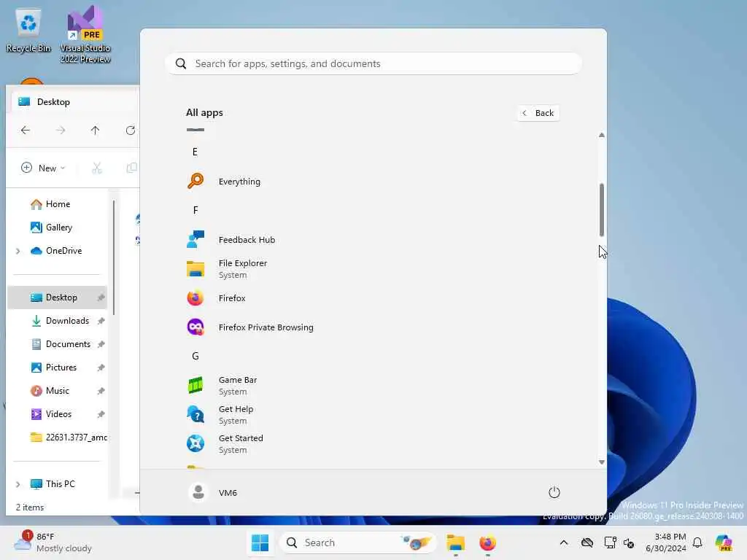The image size is (747, 560).
Task: Click the network display tray icon
Action: [x=610, y=542]
